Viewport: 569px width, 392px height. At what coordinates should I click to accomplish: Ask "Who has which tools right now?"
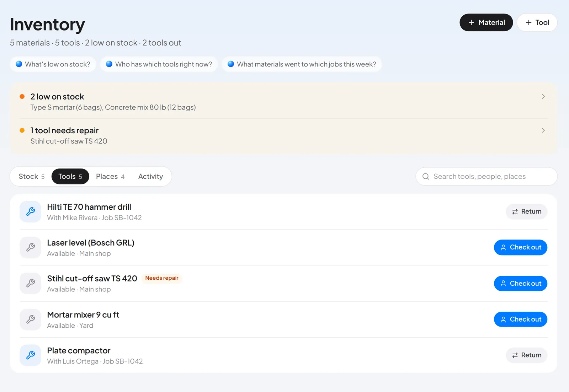tap(159, 64)
